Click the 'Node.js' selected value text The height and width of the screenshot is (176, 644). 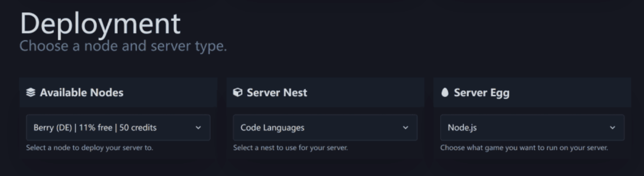(x=462, y=127)
